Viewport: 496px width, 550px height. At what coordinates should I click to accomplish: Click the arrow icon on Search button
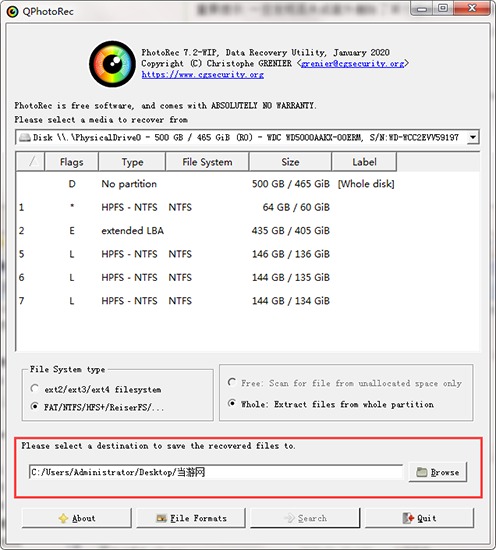(x=289, y=518)
